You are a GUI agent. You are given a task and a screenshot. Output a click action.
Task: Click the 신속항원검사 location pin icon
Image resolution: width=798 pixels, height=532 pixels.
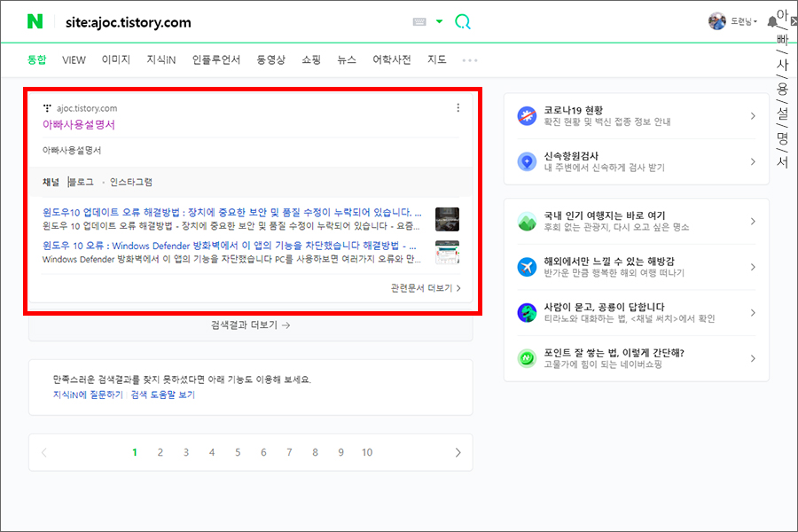click(x=527, y=162)
